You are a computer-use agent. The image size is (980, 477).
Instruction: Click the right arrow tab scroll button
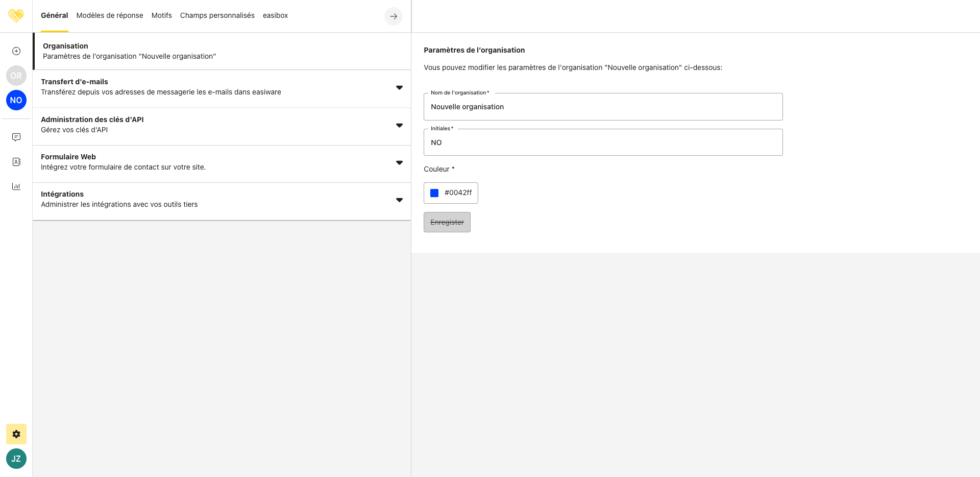click(393, 16)
